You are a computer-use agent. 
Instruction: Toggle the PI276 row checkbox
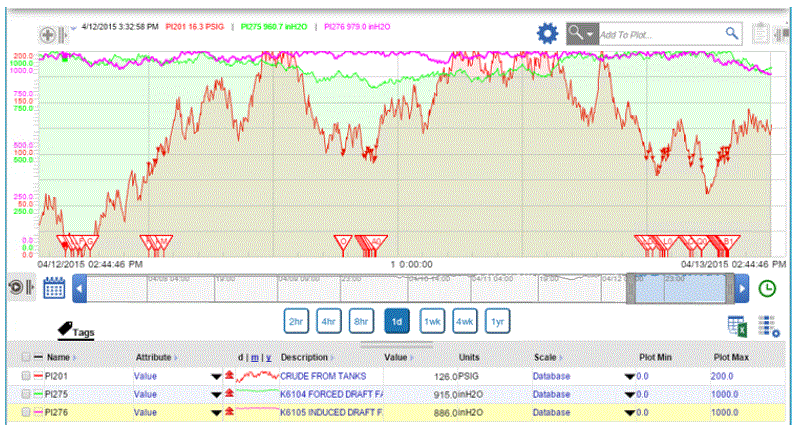tap(25, 413)
